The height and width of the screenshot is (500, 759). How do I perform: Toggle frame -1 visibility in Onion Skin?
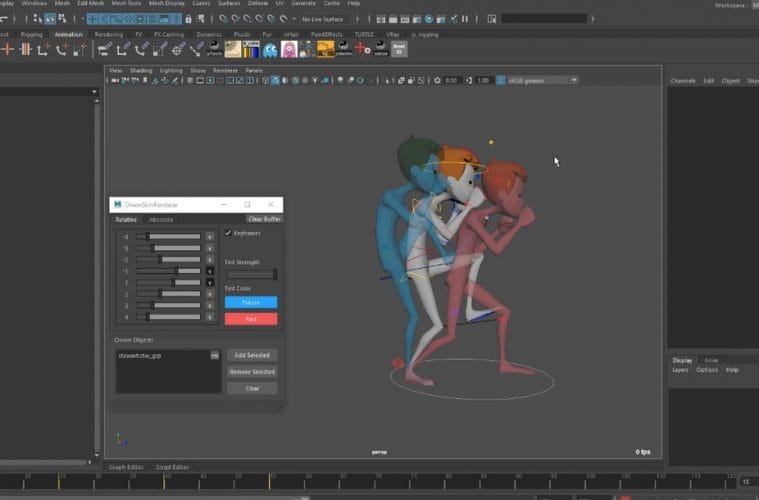(210, 270)
